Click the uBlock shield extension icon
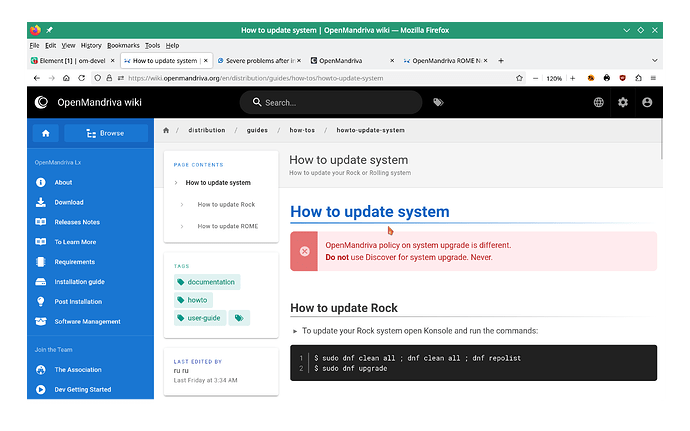690x431 pixels. (x=622, y=78)
